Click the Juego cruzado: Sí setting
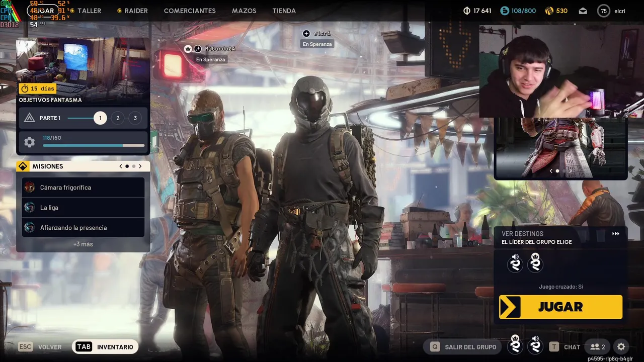The image size is (644, 362). [560, 287]
